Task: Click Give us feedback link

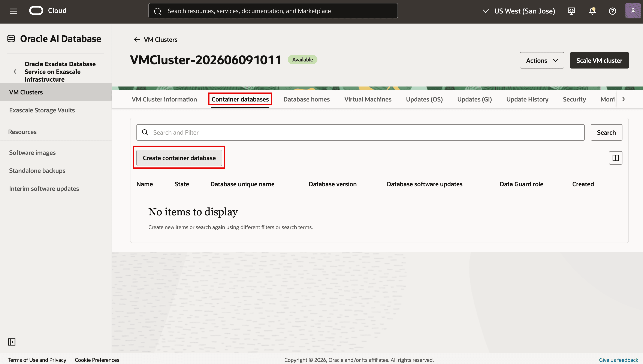Action: click(x=619, y=360)
